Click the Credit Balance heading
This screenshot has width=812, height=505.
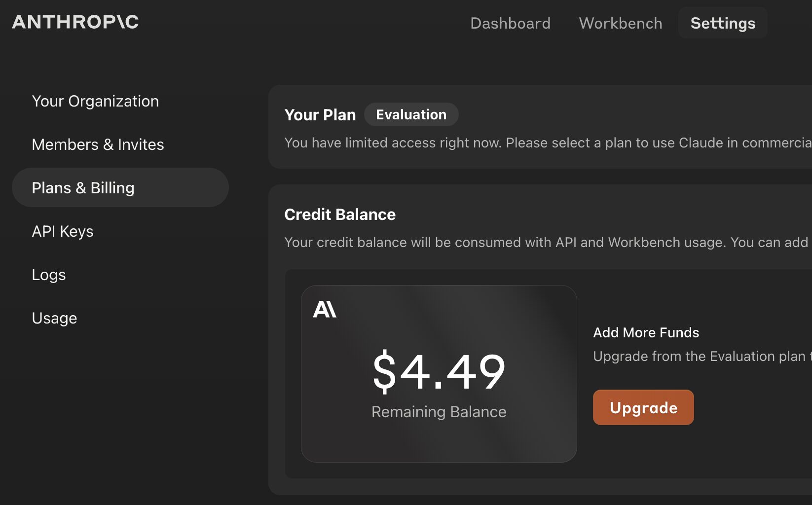click(x=340, y=215)
